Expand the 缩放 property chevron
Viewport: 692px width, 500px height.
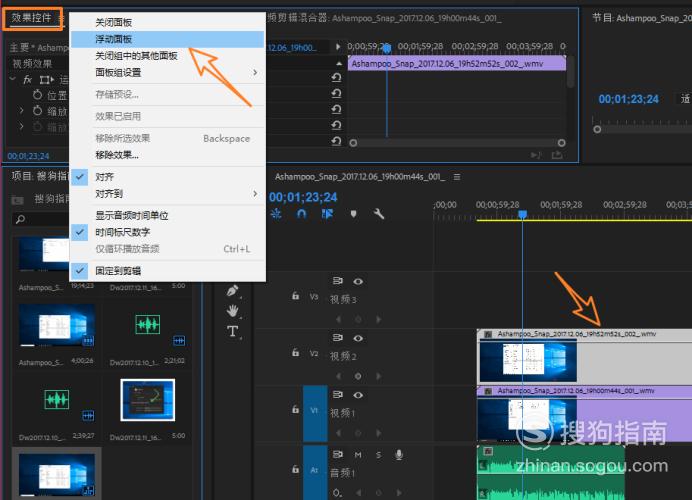tap(21, 110)
